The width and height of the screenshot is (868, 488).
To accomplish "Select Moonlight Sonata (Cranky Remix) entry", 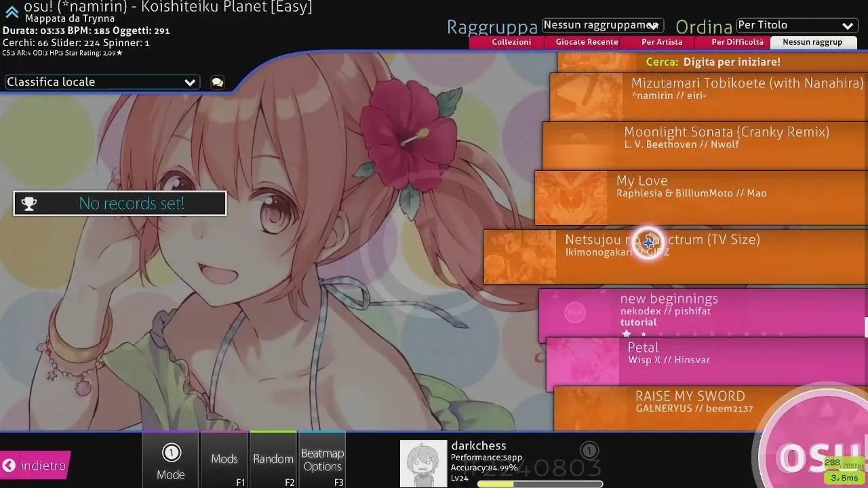I will tap(705, 145).
